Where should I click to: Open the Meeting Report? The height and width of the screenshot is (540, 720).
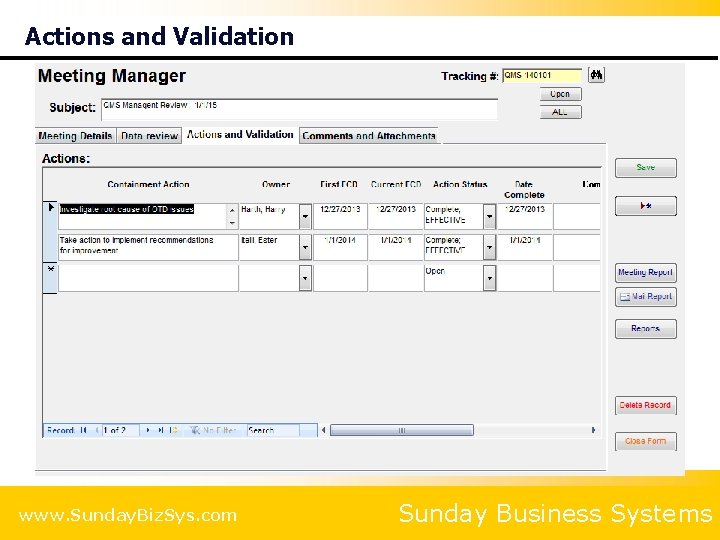(x=646, y=272)
